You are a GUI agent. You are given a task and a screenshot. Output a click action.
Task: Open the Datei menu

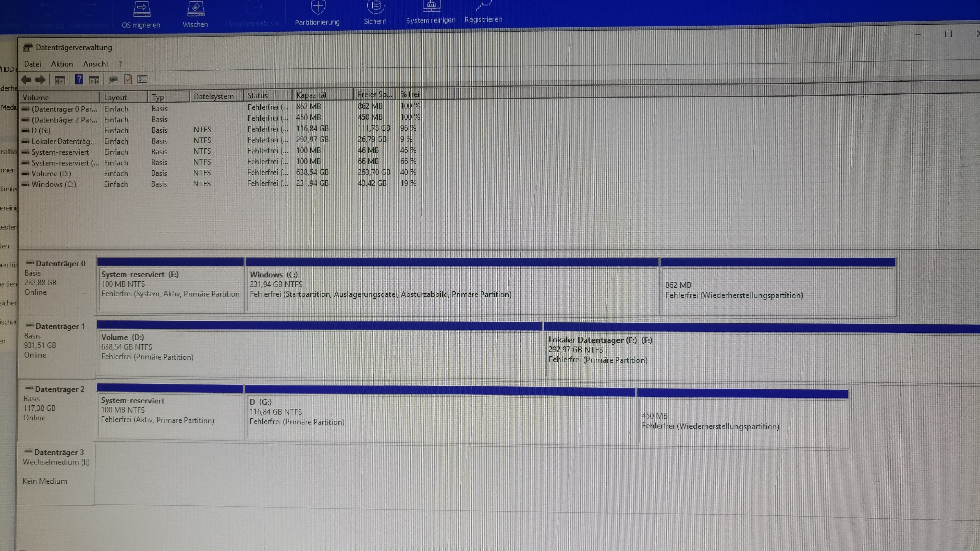coord(32,64)
